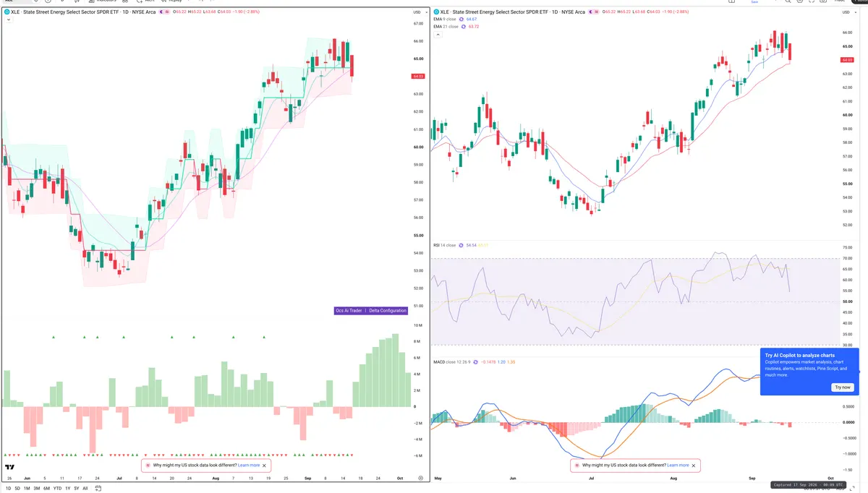The width and height of the screenshot is (868, 493).
Task: Click the icon inside left chart data notice
Action: pos(148,466)
